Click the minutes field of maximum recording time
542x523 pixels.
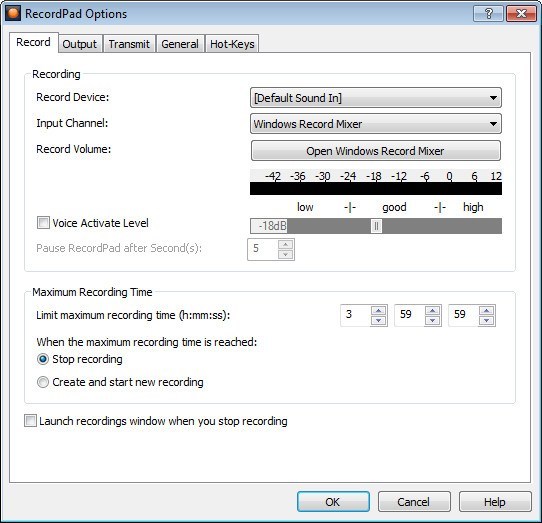click(410, 315)
